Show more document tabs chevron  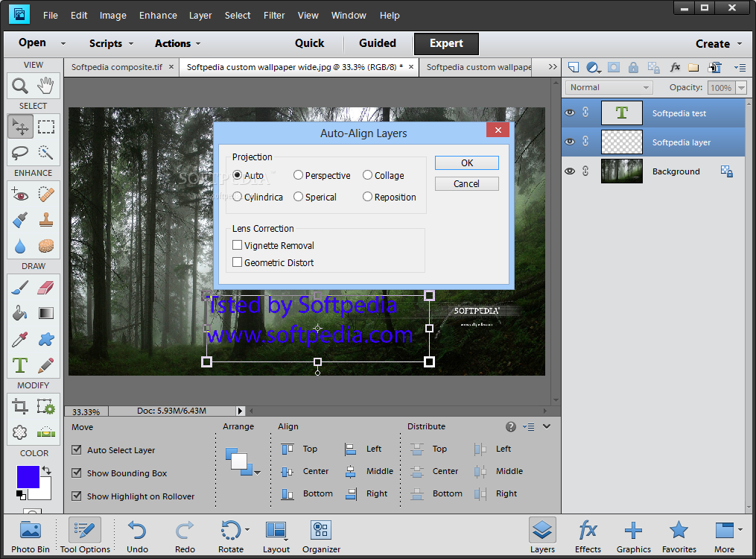tap(553, 67)
